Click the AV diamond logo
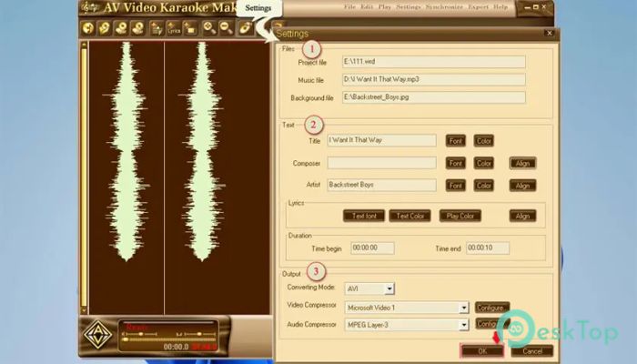The image size is (637, 364). [98, 335]
